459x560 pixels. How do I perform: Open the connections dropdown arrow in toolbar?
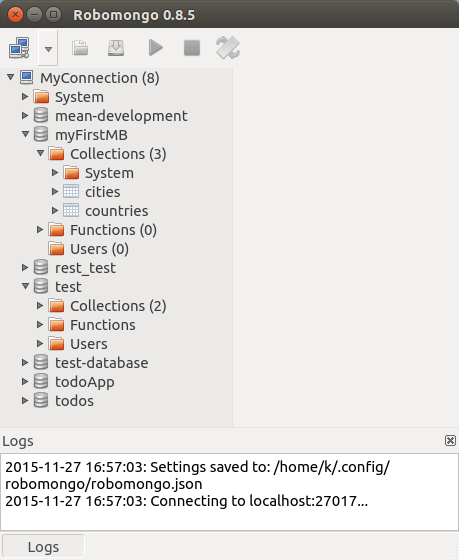(48, 48)
